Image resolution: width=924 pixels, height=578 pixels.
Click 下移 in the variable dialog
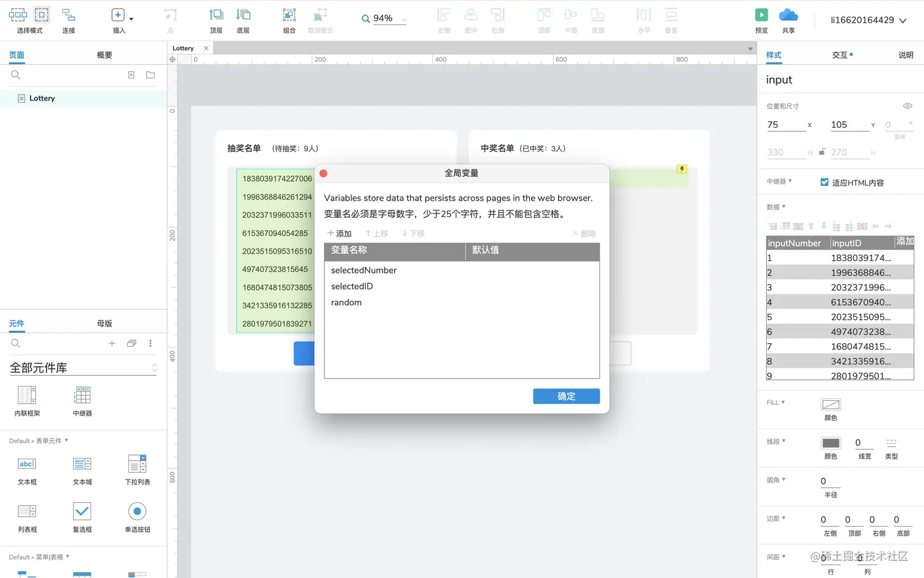pos(413,234)
